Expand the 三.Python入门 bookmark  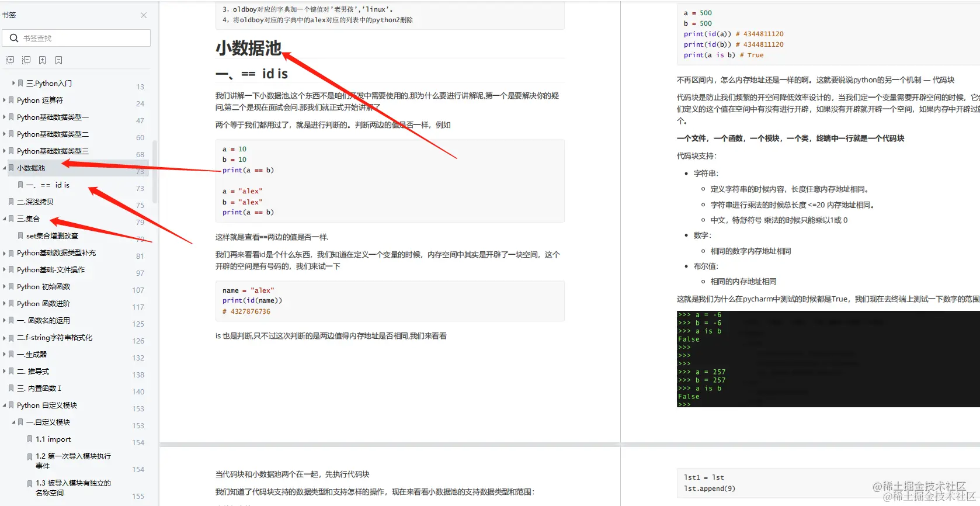pos(13,83)
